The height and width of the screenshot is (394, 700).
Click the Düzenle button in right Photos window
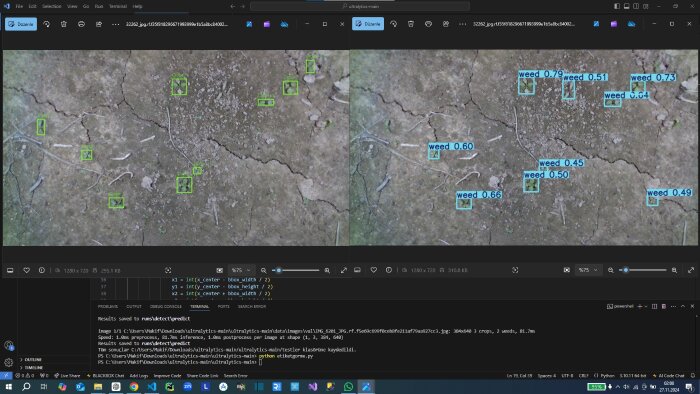[368, 24]
